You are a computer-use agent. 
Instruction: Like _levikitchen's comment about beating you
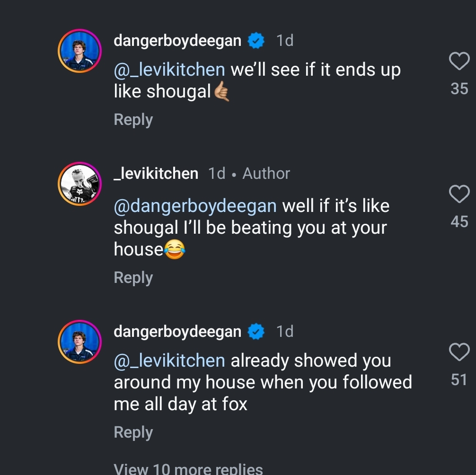[x=458, y=194]
